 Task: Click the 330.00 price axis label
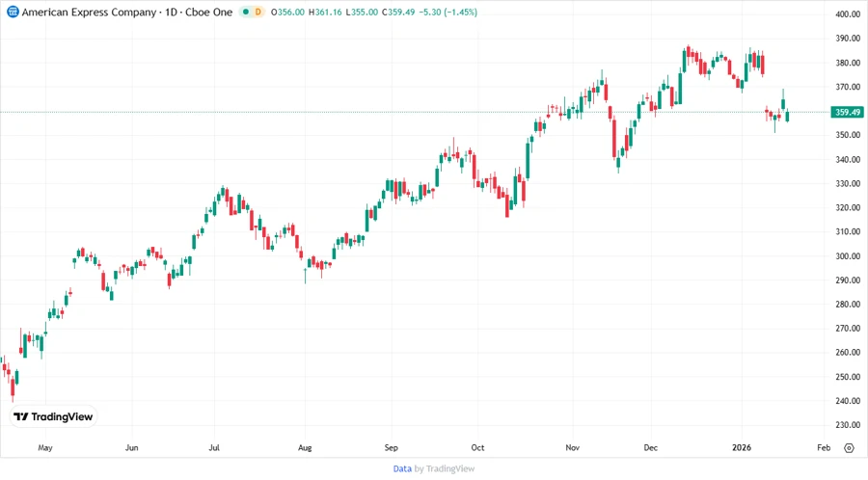tap(848, 183)
